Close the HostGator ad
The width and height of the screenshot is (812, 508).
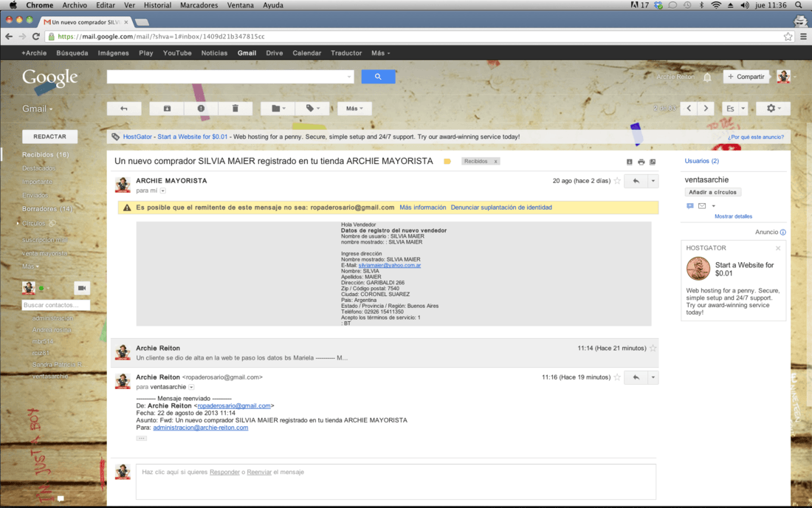pos(778,248)
